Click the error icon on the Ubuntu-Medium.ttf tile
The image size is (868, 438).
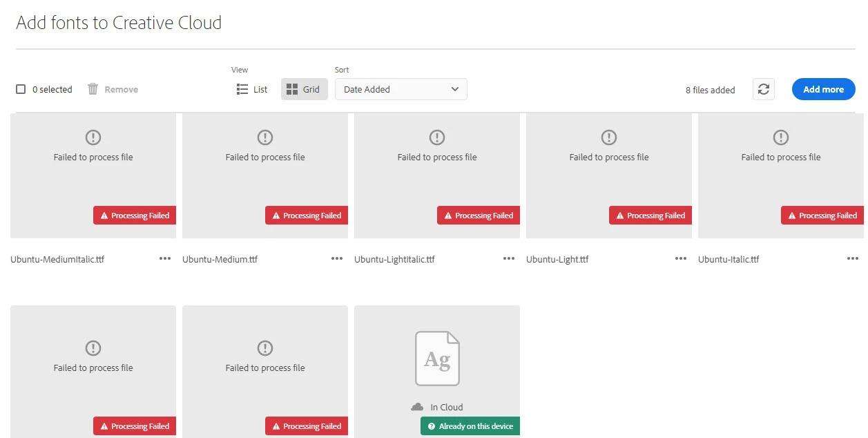click(x=265, y=137)
